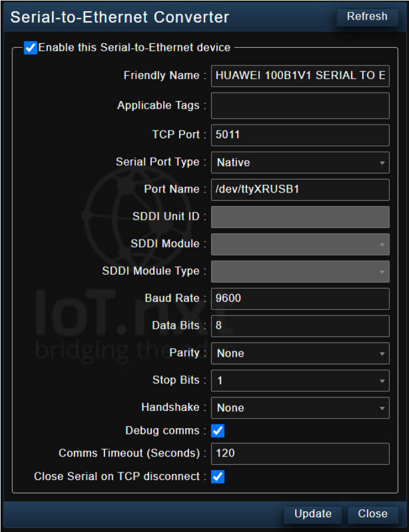The height and width of the screenshot is (532, 409).
Task: Click the "Comms Timeout (Seconds) :" label
Action: pyautogui.click(x=132, y=453)
